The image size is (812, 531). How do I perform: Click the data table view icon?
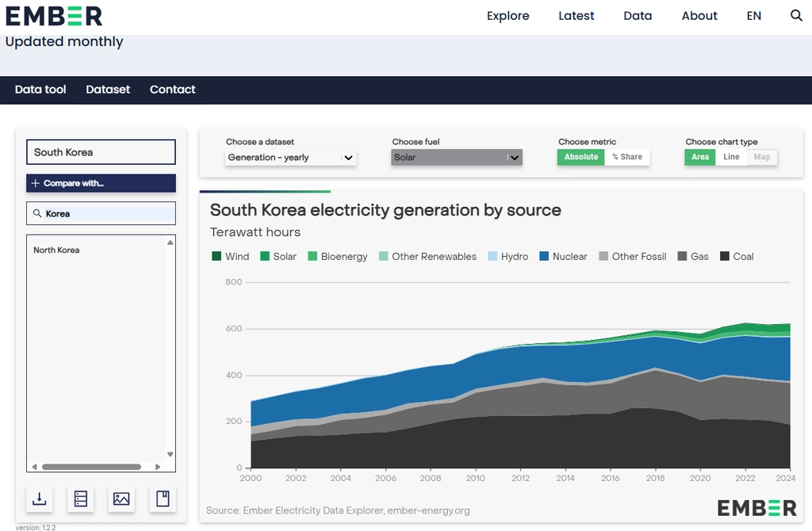click(80, 499)
